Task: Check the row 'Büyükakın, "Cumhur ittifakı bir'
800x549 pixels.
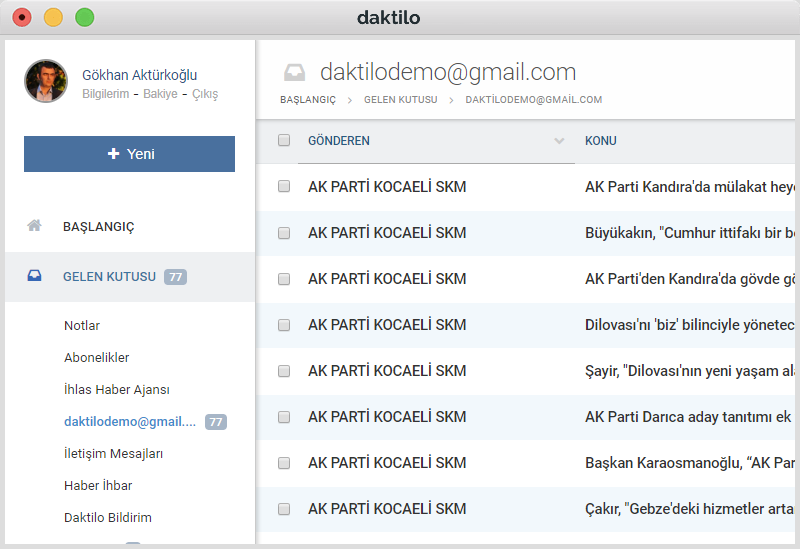Action: pyautogui.click(x=284, y=233)
